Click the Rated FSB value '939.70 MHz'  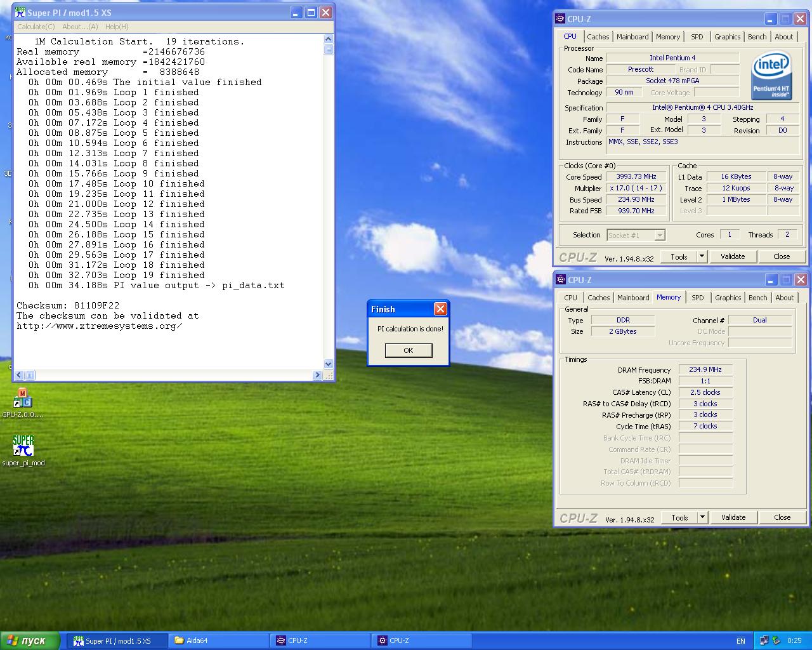[636, 211]
